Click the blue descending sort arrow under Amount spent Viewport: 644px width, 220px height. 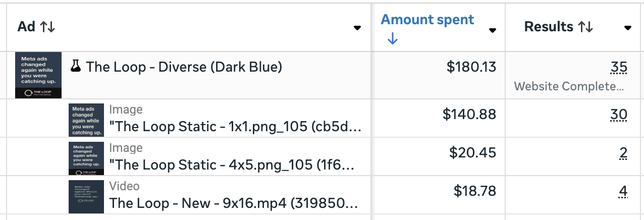point(392,39)
